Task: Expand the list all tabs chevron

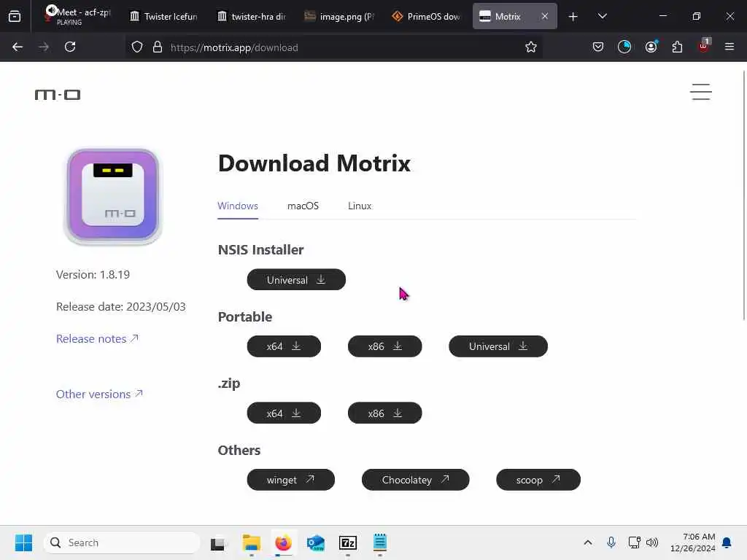Action: [602, 16]
